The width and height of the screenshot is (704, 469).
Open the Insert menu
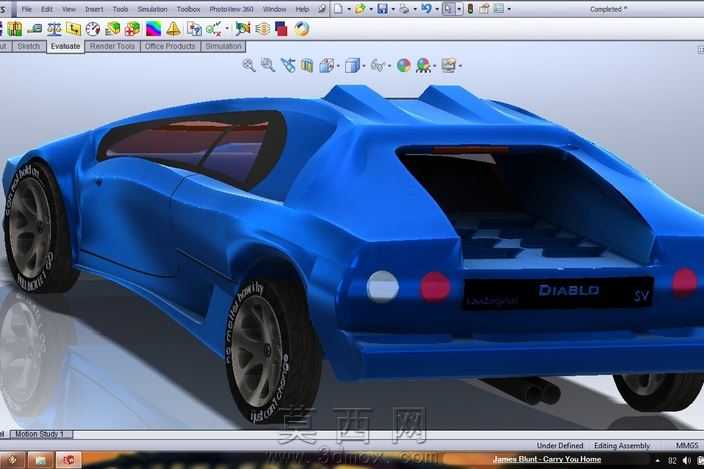point(94,9)
